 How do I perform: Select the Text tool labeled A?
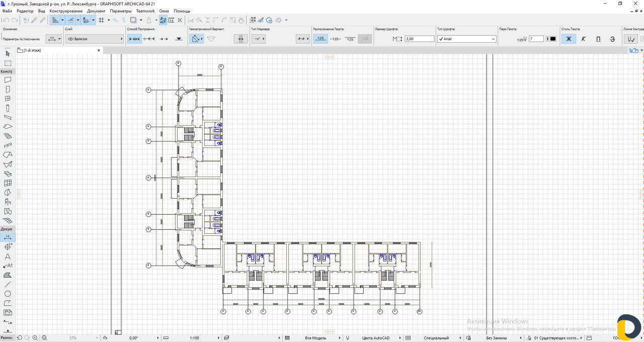(8, 256)
